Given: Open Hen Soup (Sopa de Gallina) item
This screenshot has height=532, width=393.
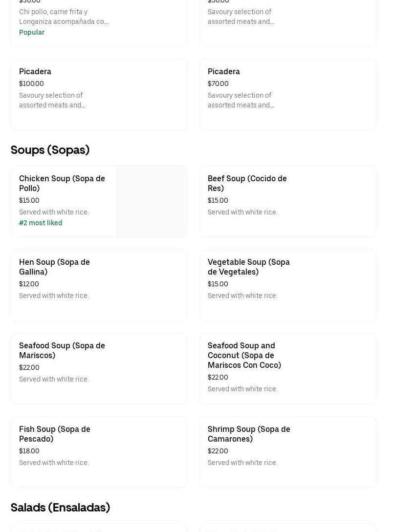Looking at the screenshot, I should click(54, 267).
